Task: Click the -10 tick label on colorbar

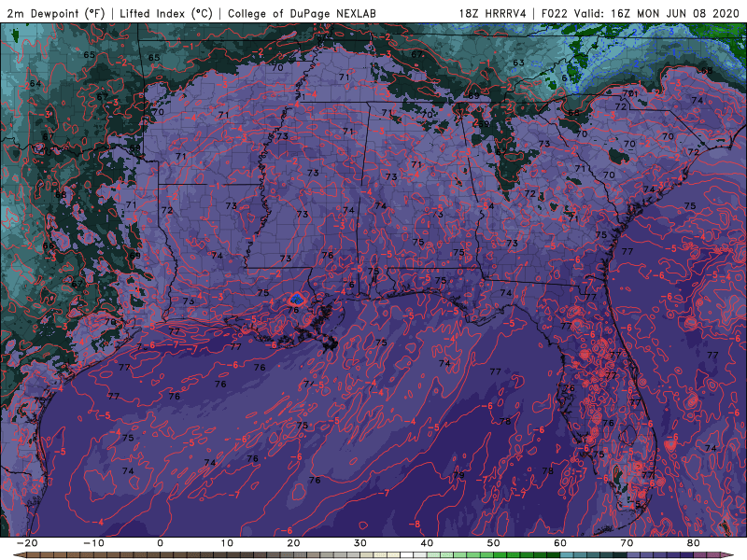Action: [x=93, y=543]
